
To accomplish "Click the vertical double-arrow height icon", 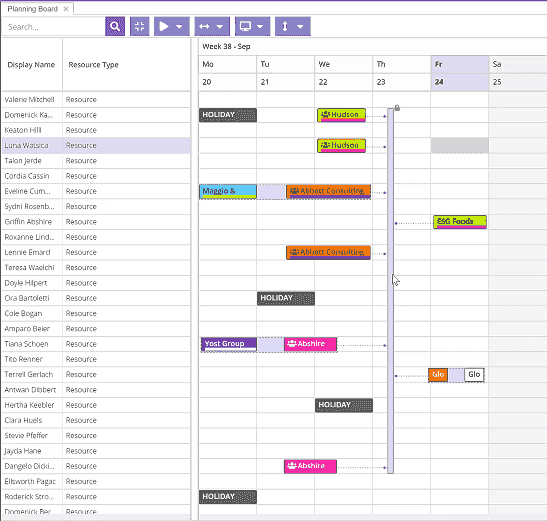I will (285, 26).
